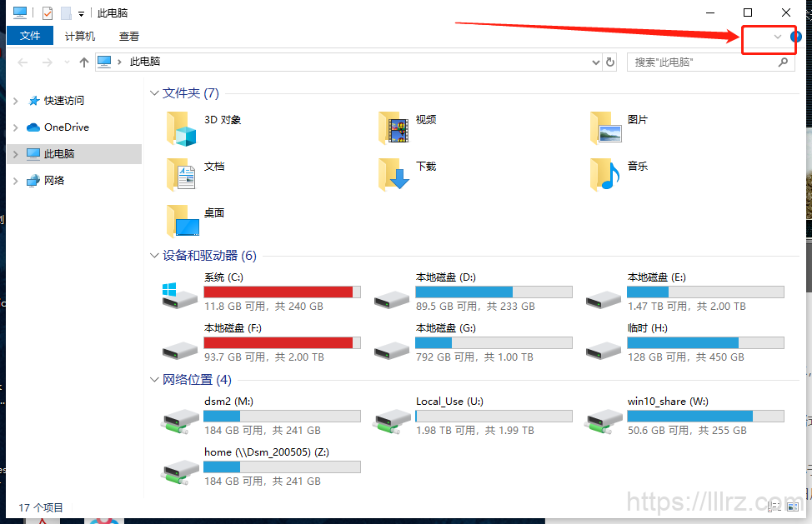The width and height of the screenshot is (812, 524).
Task: Collapse the 设备和驱动器 (6) group
Action: pyautogui.click(x=153, y=256)
